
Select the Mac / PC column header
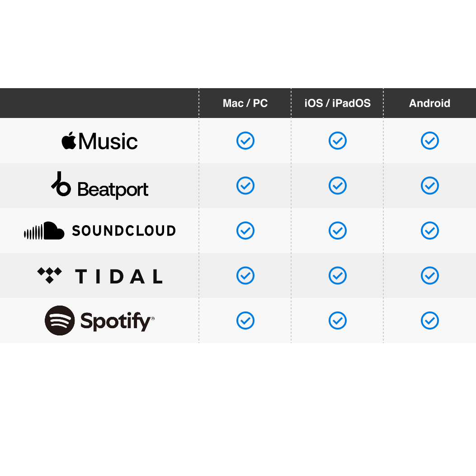click(x=245, y=103)
